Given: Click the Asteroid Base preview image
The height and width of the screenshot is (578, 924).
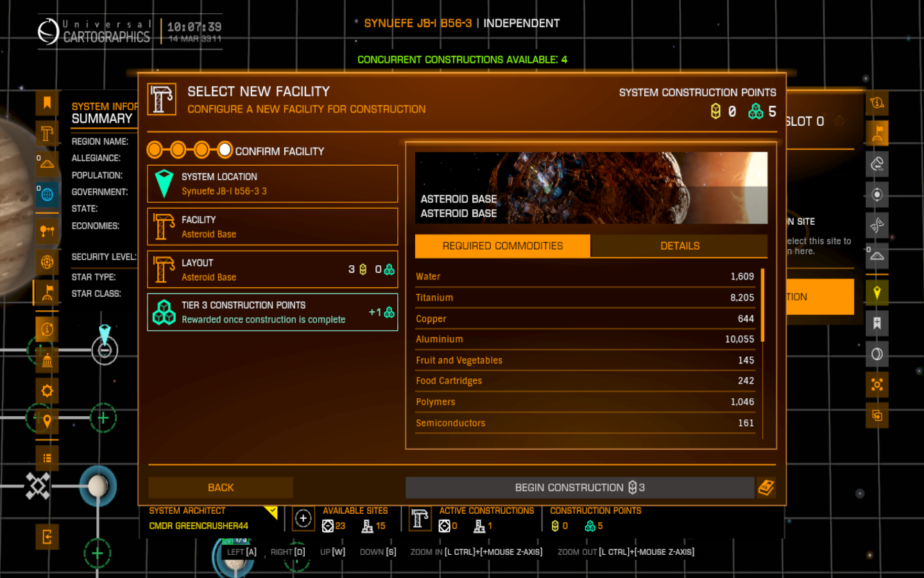Looking at the screenshot, I should (x=591, y=188).
